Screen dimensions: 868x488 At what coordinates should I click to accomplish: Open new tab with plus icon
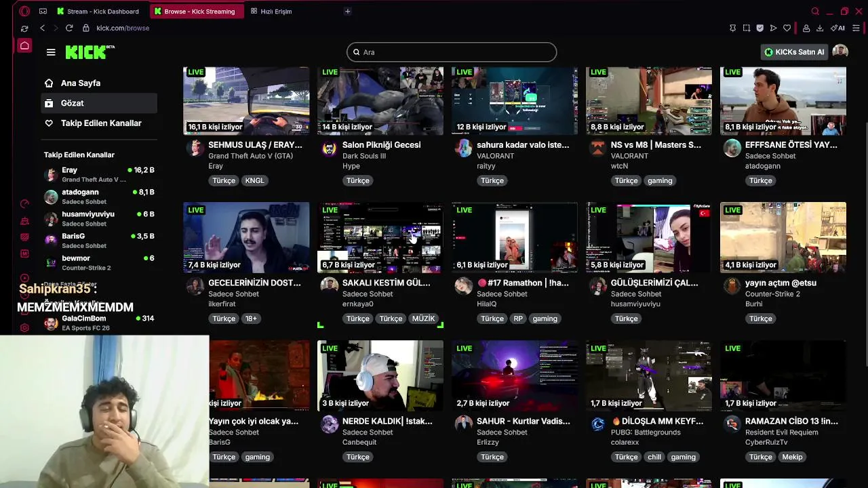(347, 11)
